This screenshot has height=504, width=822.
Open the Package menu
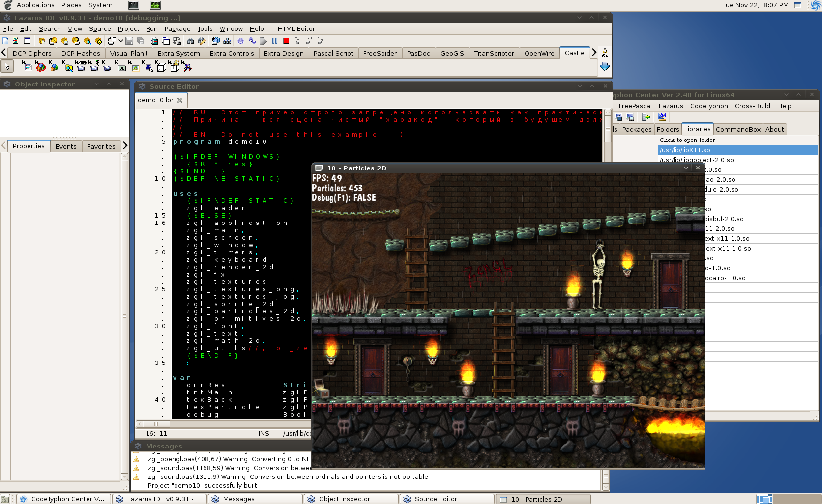point(177,28)
